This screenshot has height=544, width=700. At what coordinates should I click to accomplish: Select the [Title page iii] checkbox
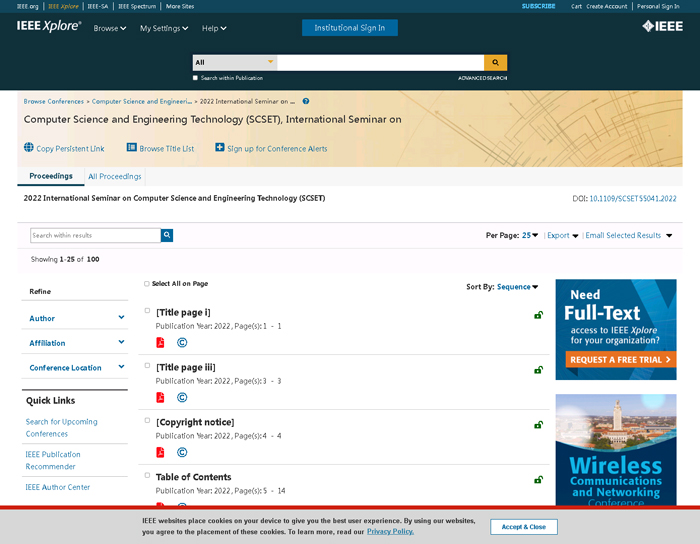point(147,365)
